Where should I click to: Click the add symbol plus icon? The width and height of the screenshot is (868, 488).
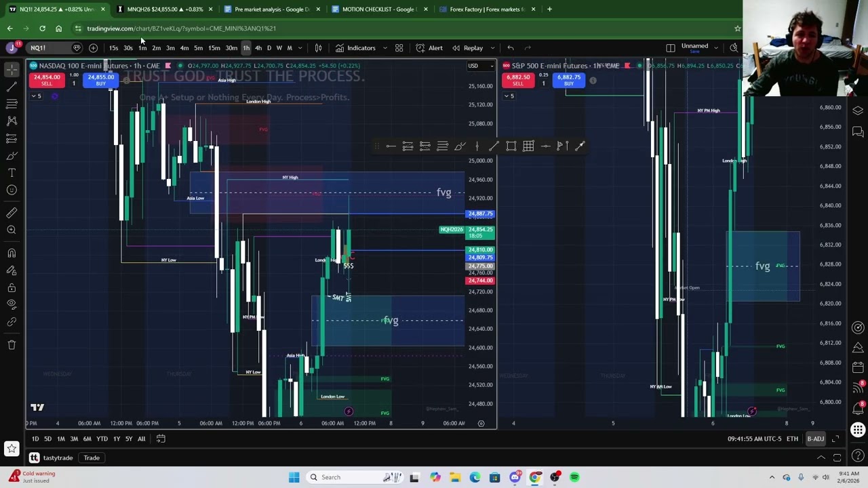pyautogui.click(x=93, y=48)
